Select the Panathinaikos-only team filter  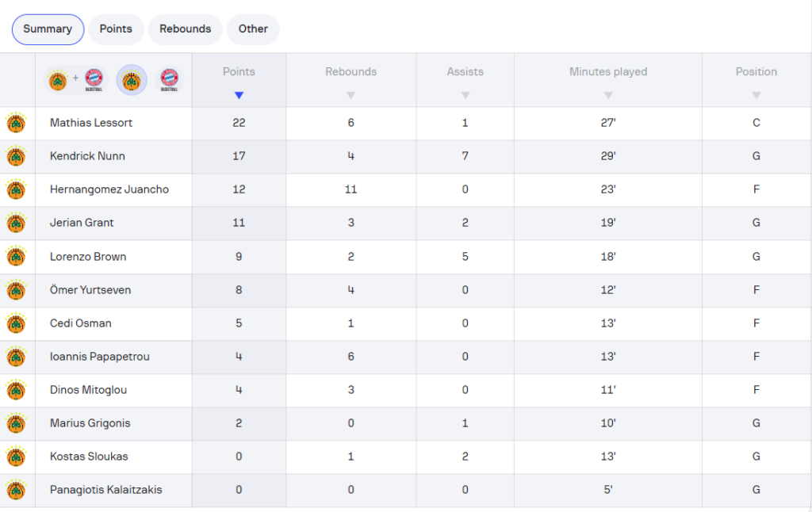tap(132, 79)
